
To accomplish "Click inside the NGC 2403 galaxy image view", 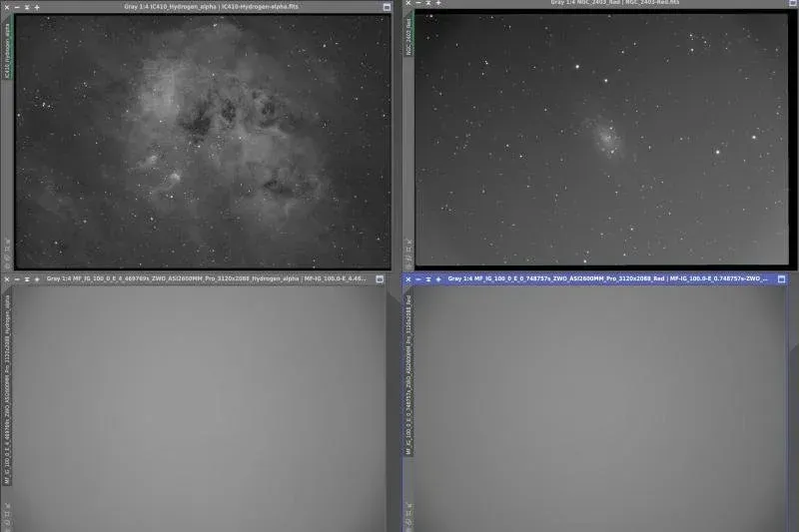I will (x=602, y=139).
